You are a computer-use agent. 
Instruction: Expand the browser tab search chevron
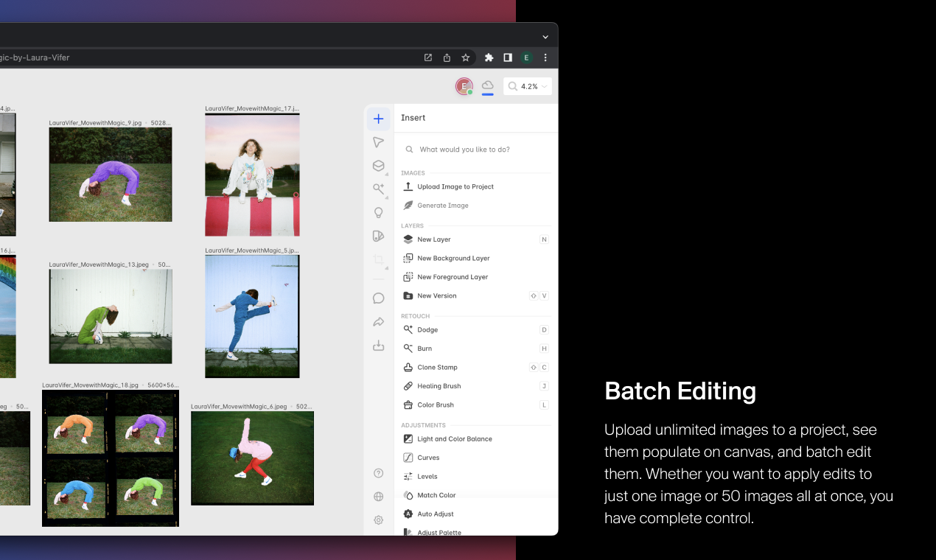point(545,37)
